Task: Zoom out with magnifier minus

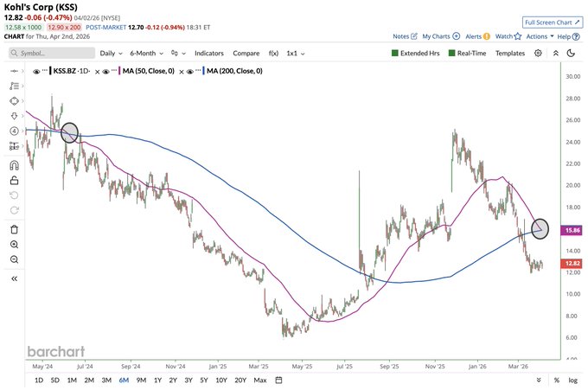Action: pos(14,259)
